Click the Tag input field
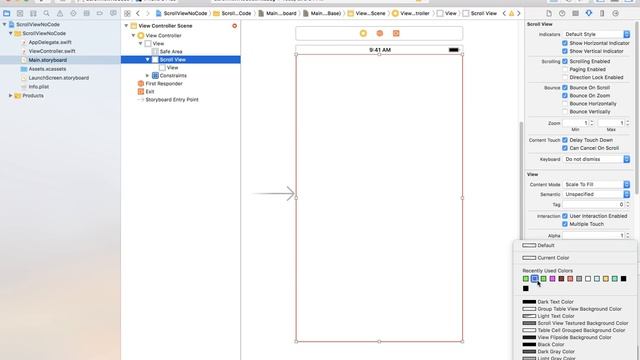 [x=593, y=204]
